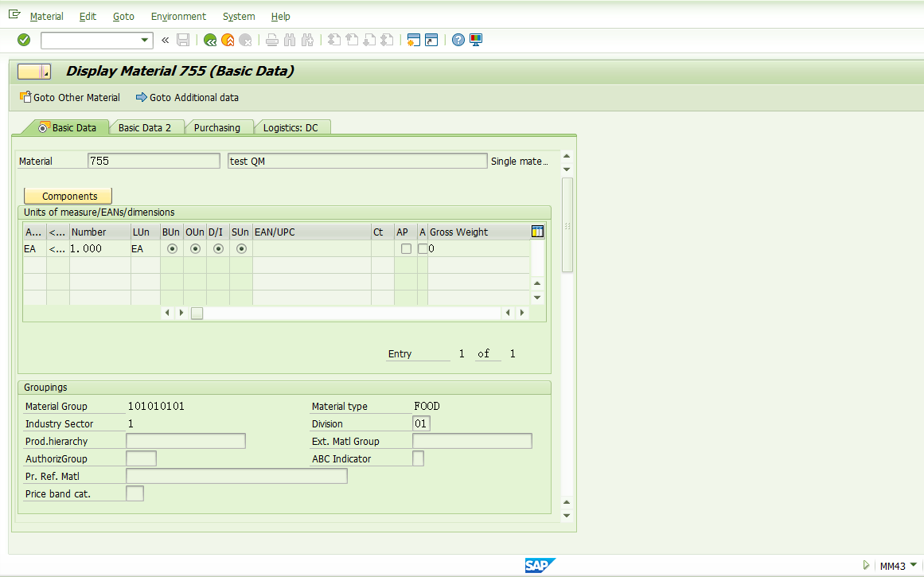Open Help using the question mark icon
This screenshot has height=577, width=924.
[458, 40]
